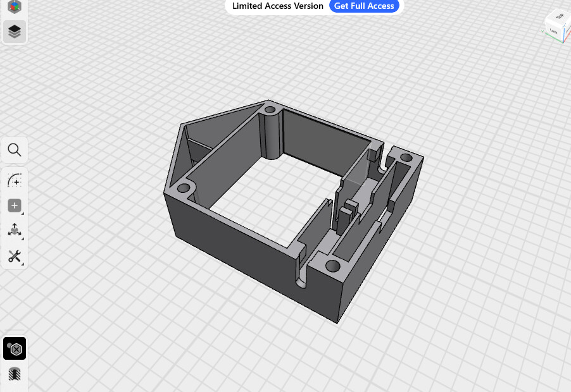Select the transform arrows tool
Screen dimensions: 571x392
pyautogui.click(x=15, y=231)
